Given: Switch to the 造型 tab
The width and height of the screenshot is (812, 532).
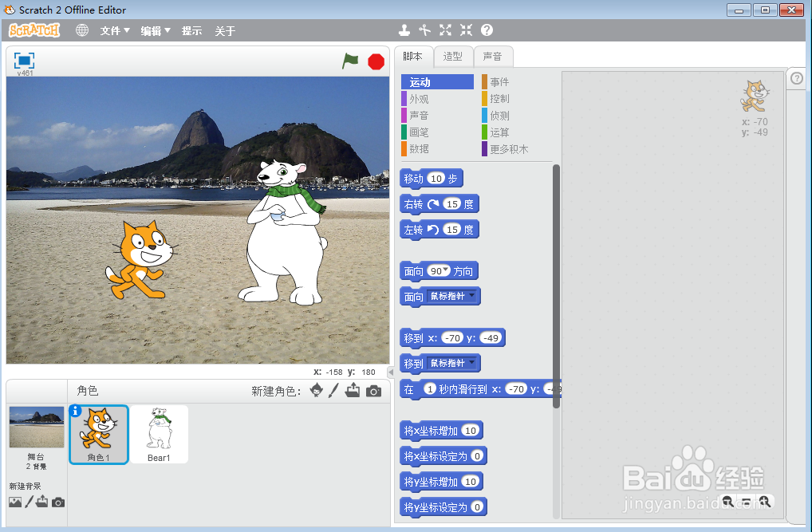Looking at the screenshot, I should [452, 57].
